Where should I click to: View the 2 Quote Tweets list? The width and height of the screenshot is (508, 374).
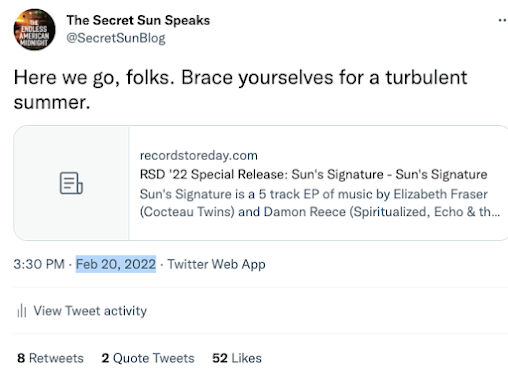[x=148, y=358]
